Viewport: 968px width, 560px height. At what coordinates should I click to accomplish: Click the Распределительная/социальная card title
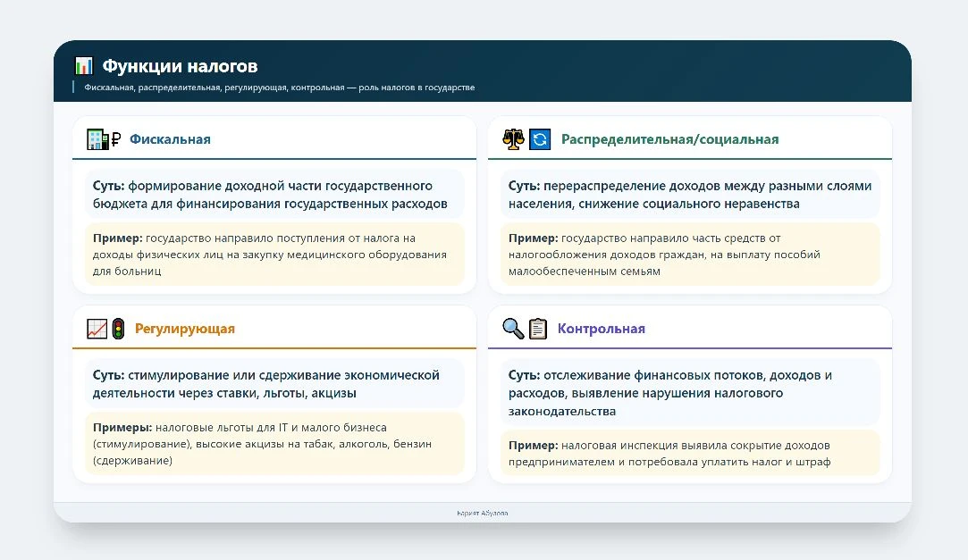tap(669, 139)
